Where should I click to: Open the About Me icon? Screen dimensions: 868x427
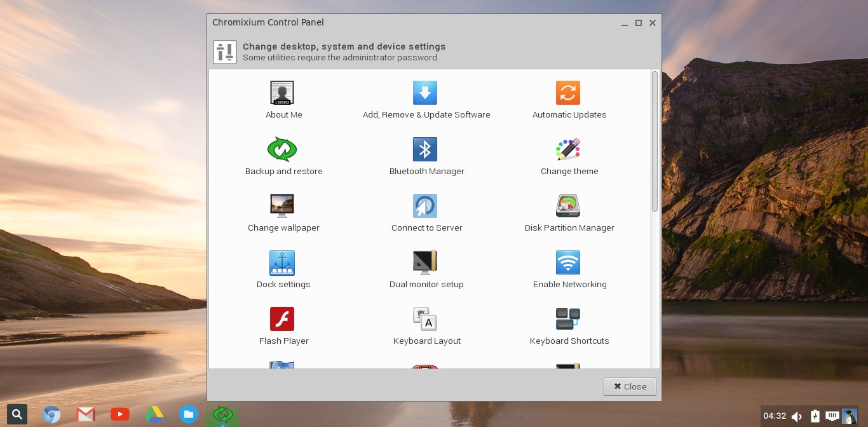pos(282,93)
